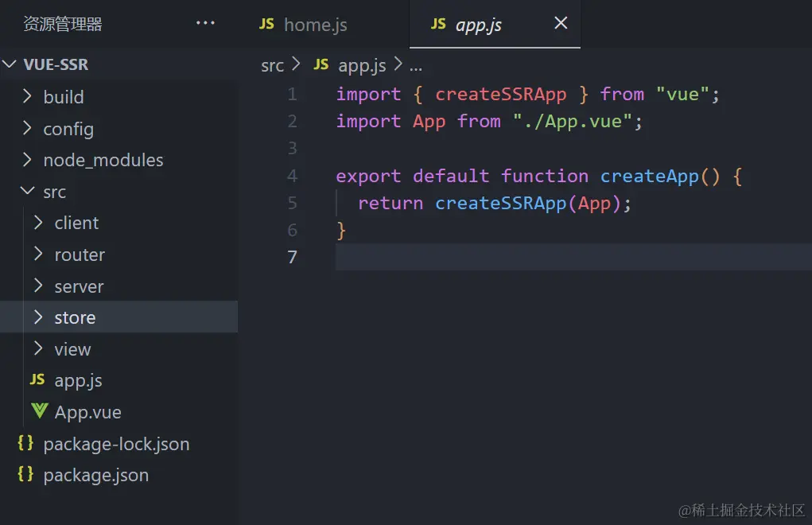The width and height of the screenshot is (812, 525).
Task: Expand the server folder chevron
Action: pyautogui.click(x=38, y=286)
